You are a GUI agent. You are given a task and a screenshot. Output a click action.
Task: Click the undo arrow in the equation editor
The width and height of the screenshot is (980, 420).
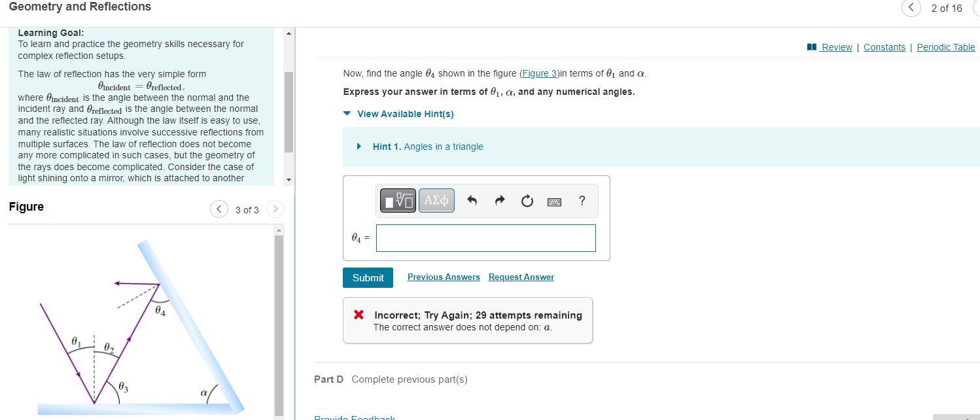click(472, 200)
